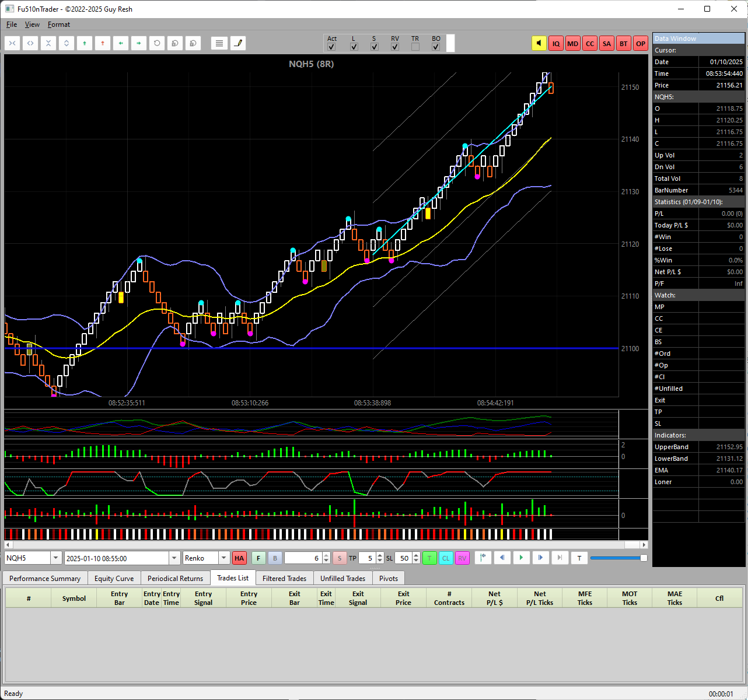Click the red IQ button
This screenshot has width=748, height=700.
click(x=556, y=43)
